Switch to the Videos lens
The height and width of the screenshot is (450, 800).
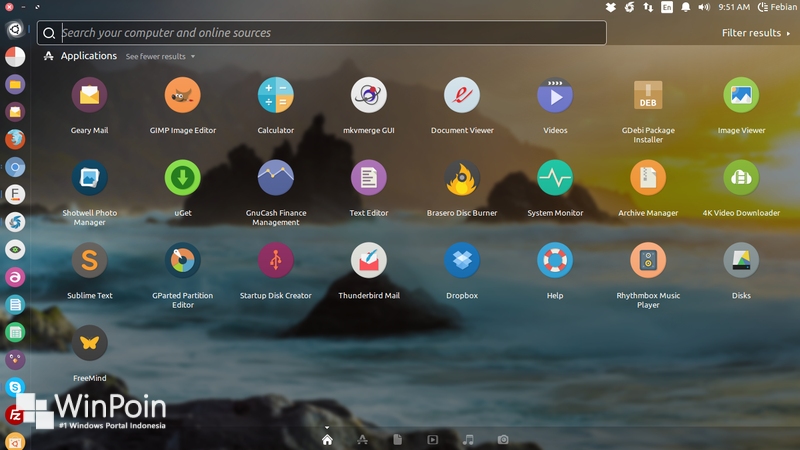point(432,439)
